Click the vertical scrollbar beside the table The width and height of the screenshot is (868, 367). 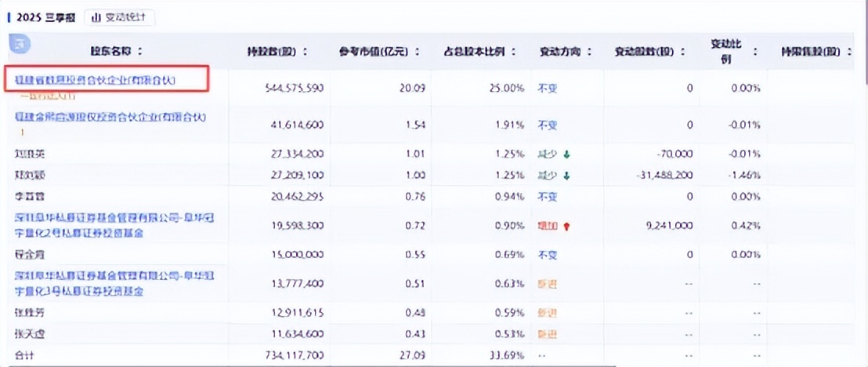(863, 47)
